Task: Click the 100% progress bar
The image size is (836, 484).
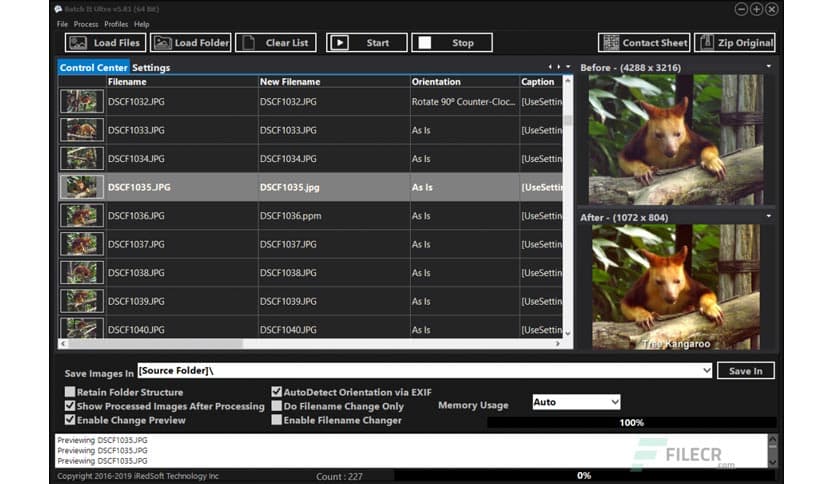Action: 631,423
